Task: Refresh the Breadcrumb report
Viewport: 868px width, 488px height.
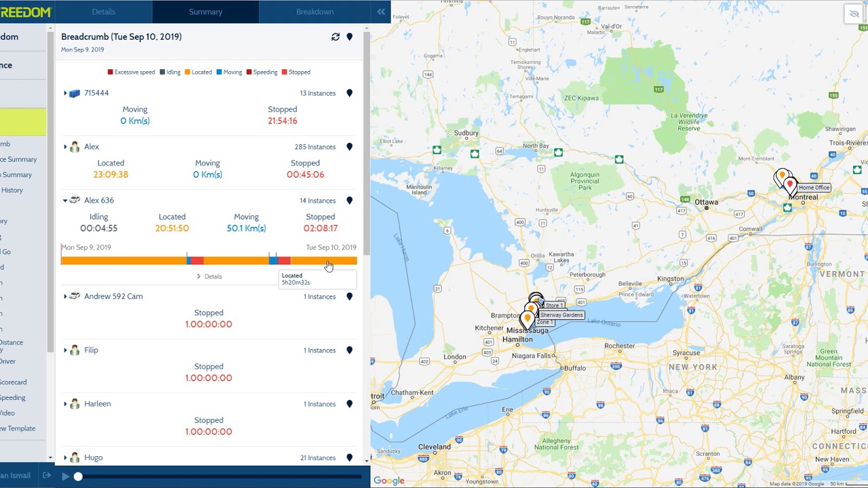Action: pyautogui.click(x=335, y=37)
